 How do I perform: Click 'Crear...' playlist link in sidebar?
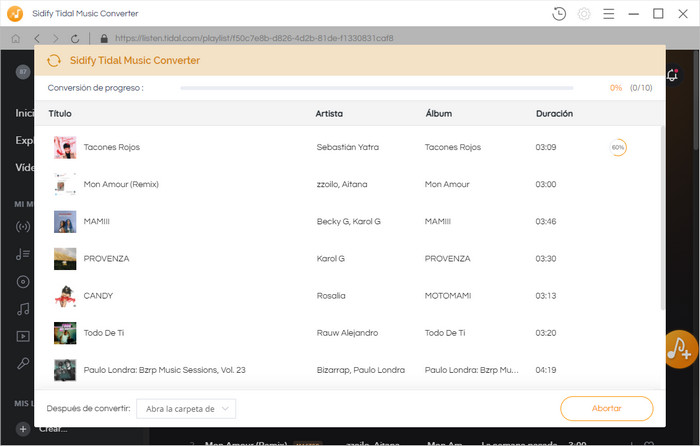[53, 429]
